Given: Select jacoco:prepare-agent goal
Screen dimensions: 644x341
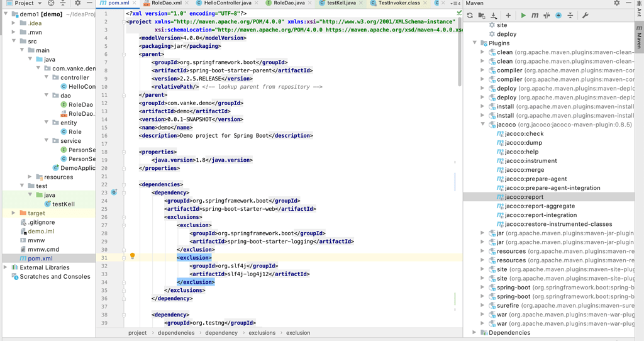Looking at the screenshot, I should [535, 179].
